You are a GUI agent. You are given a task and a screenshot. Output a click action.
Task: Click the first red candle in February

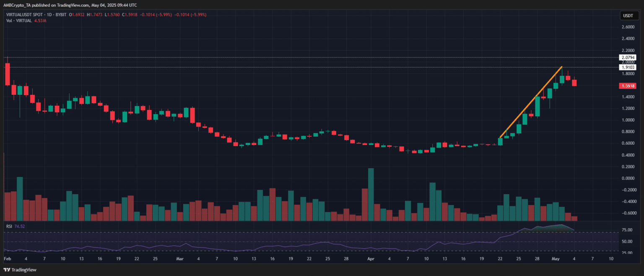point(7,74)
